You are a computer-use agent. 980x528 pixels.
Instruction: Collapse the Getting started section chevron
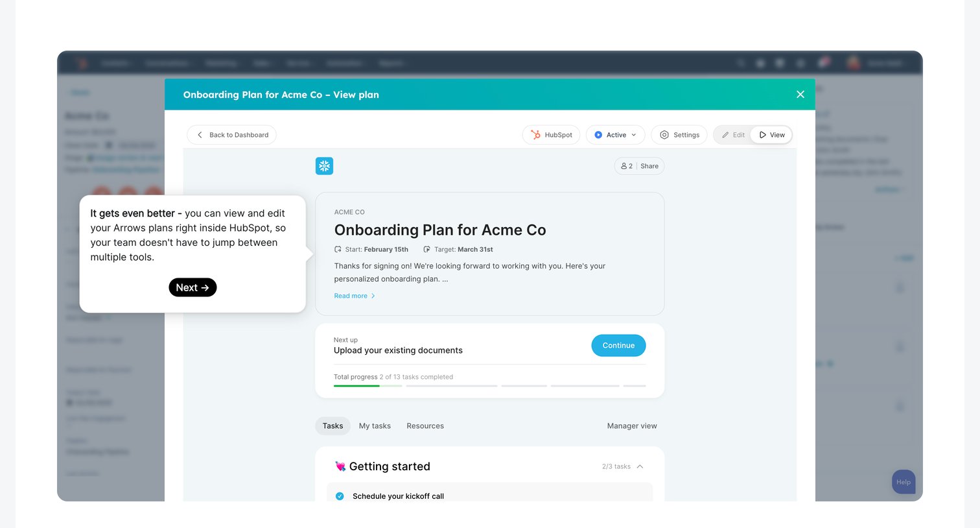click(x=640, y=466)
